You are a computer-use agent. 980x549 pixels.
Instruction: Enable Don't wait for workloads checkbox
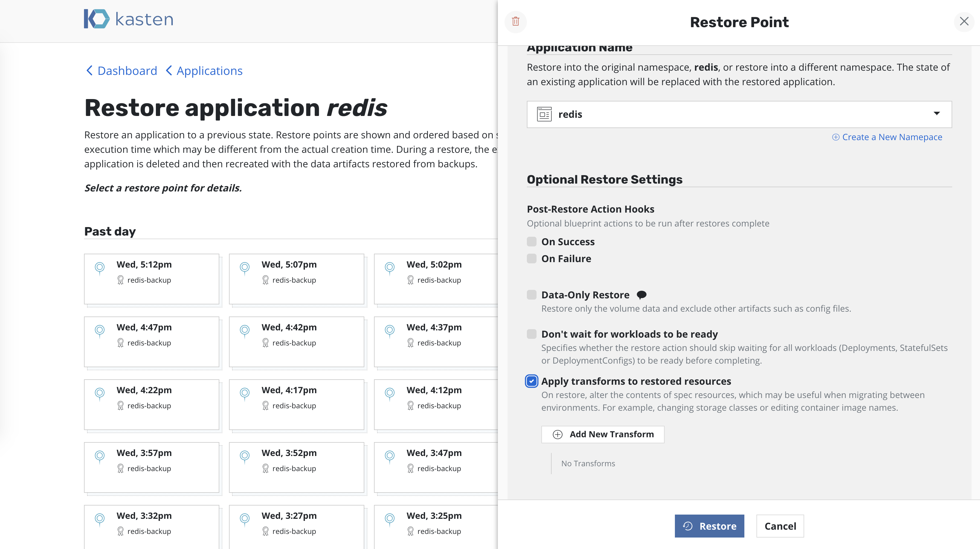tap(531, 334)
